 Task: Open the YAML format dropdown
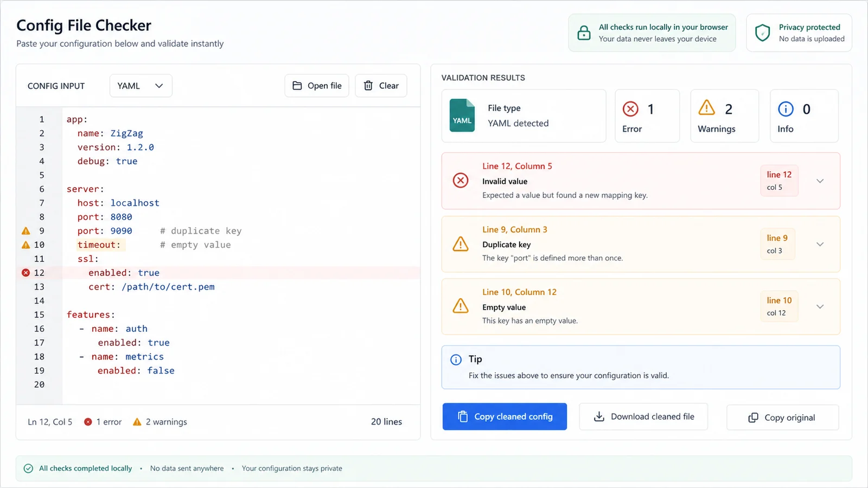(x=141, y=86)
